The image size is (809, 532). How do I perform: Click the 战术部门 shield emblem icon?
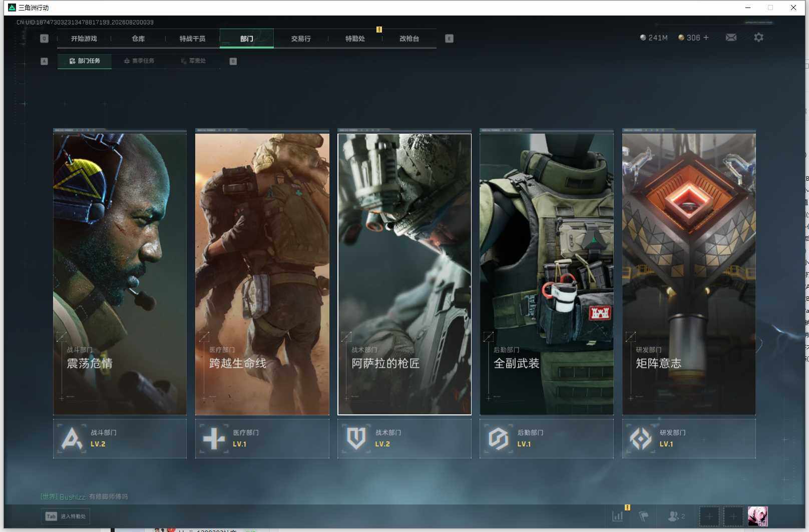(356, 438)
